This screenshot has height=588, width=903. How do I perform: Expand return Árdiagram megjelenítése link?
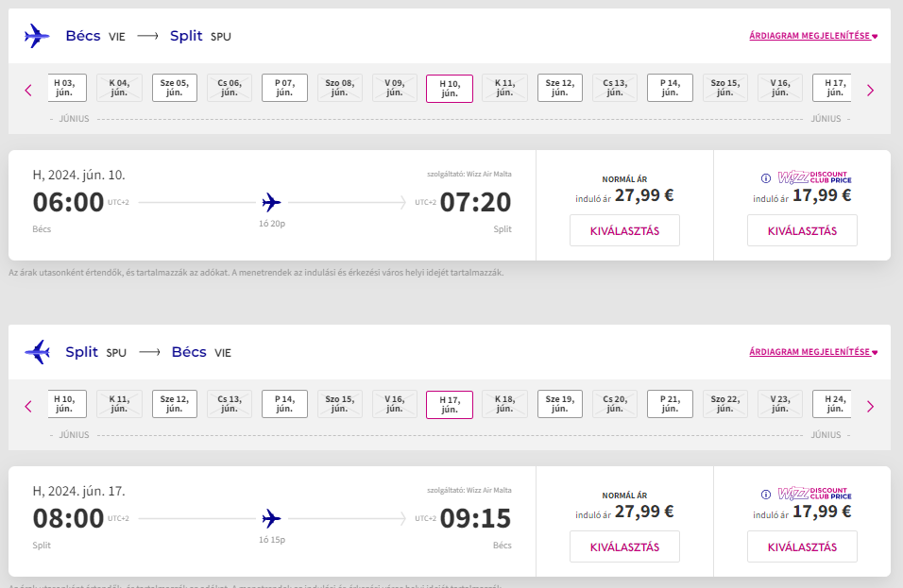click(812, 352)
